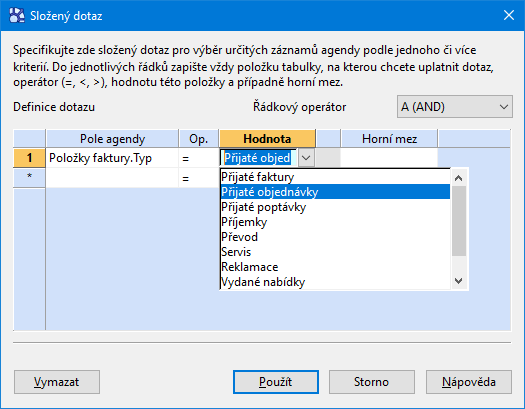Select Vydané nabídky list item
525x409 pixels.
pos(335,282)
